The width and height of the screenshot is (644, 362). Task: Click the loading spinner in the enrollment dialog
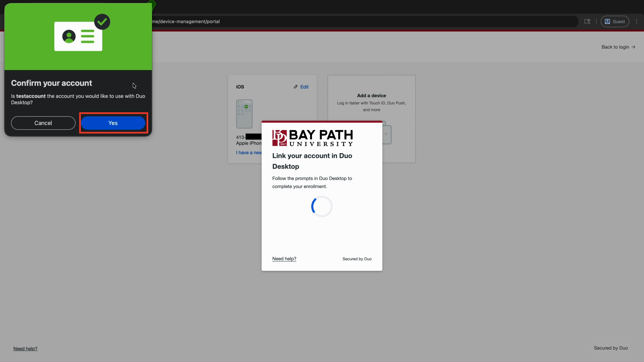[322, 206]
